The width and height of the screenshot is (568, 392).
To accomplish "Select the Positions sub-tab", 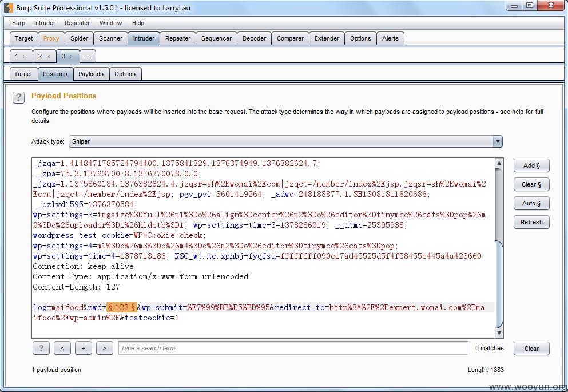I will click(55, 74).
